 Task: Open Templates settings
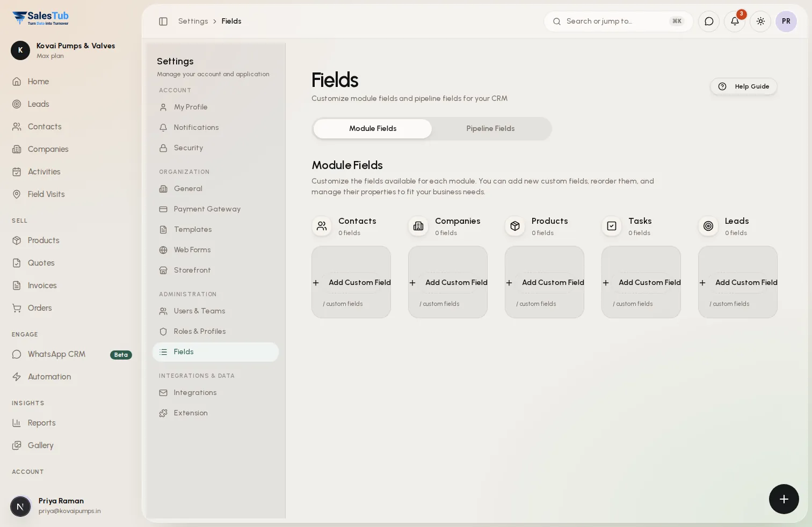215,230
